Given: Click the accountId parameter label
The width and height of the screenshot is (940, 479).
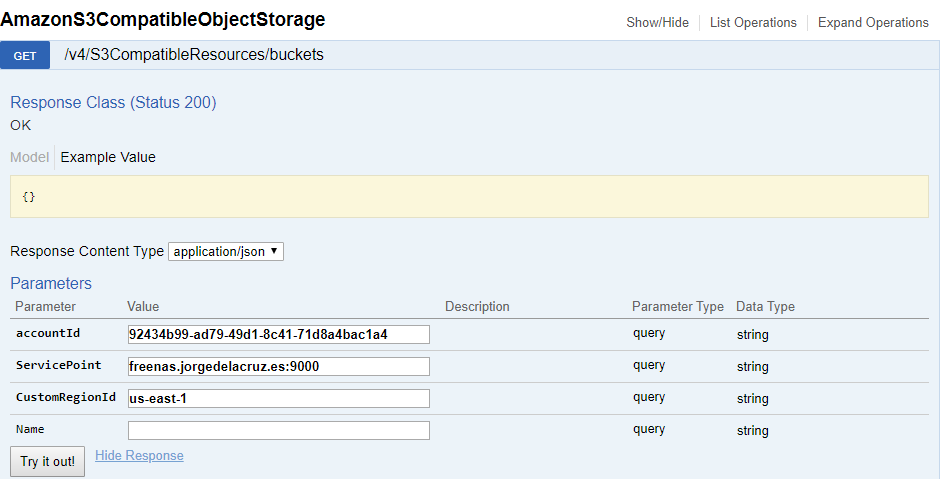Looking at the screenshot, I should point(48,333).
